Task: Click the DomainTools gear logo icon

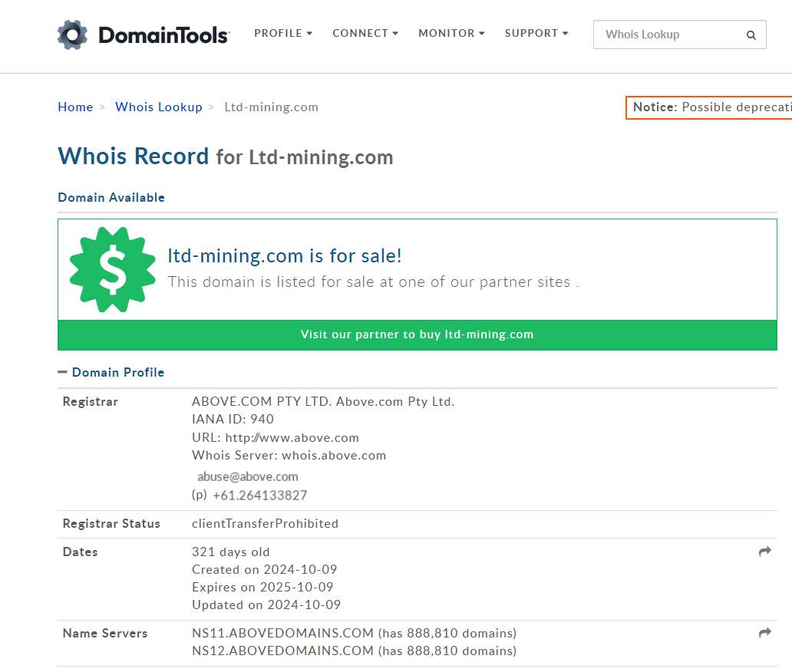Action: coord(73,35)
